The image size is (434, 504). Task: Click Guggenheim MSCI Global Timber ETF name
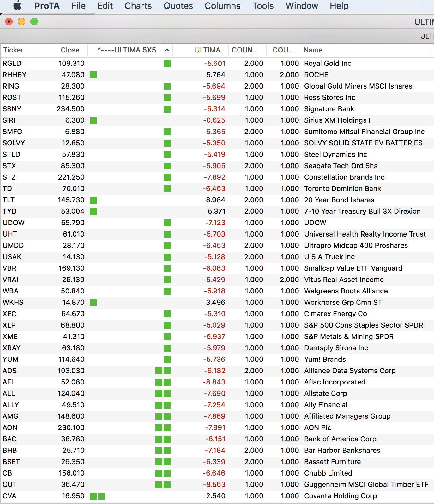pyautogui.click(x=366, y=484)
